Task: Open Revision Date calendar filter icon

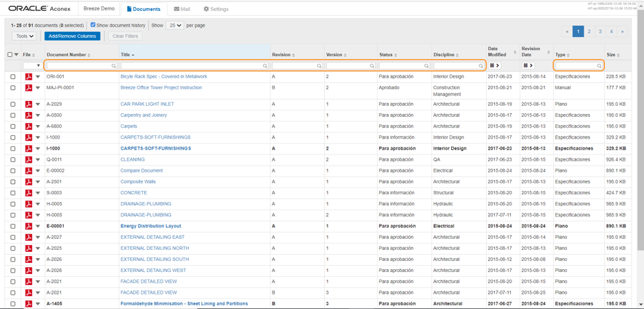Action: click(x=528, y=65)
